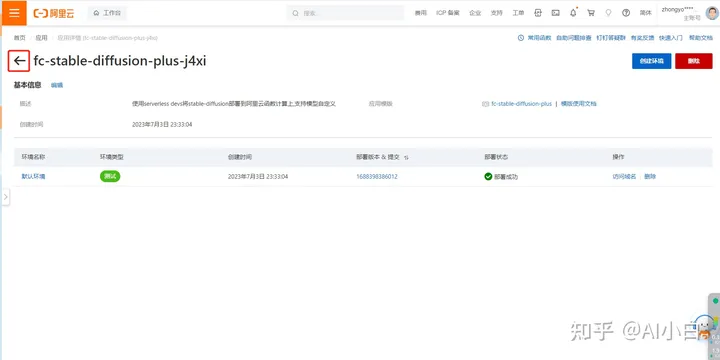This screenshot has height=360, width=720.
Task: Open the 默认环境 environment link
Action: coord(33,176)
